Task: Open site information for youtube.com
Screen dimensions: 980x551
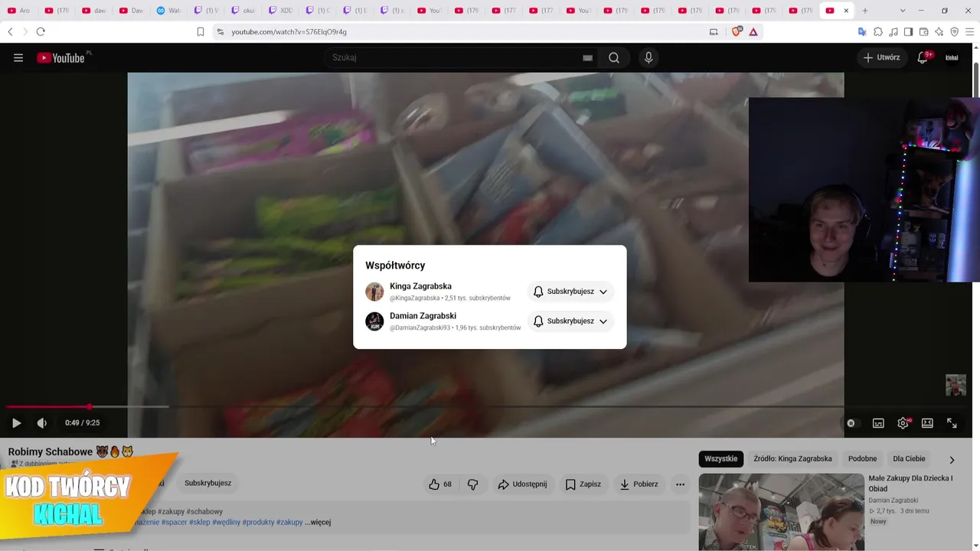Action: pyautogui.click(x=220, y=31)
